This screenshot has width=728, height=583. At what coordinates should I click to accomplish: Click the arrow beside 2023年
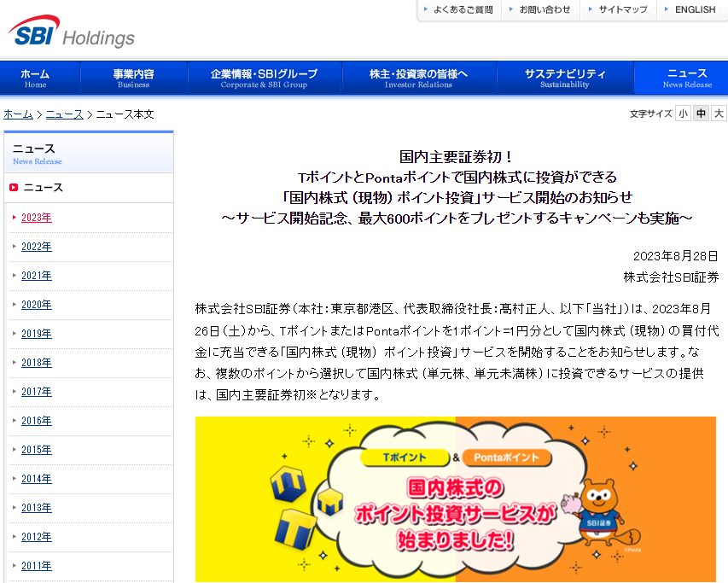(x=15, y=217)
